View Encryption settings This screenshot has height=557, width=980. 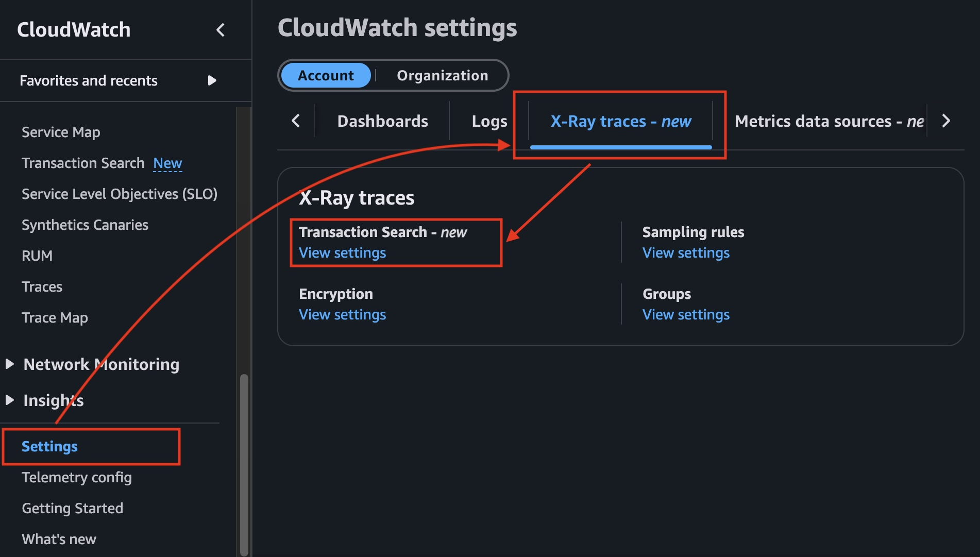click(342, 314)
